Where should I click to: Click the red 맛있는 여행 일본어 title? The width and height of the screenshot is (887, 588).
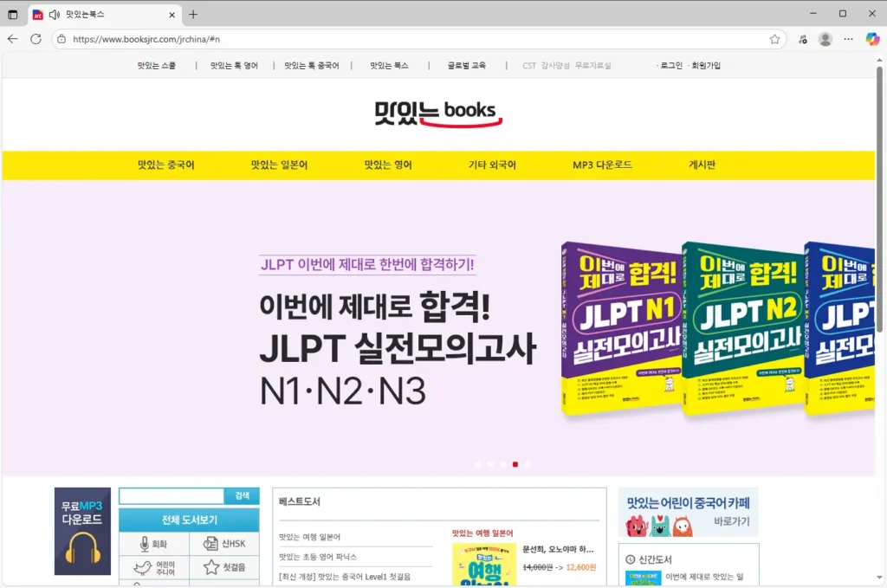click(482, 533)
